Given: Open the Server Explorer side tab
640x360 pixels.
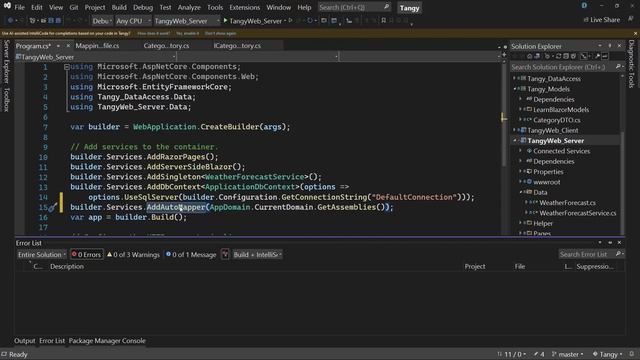Looking at the screenshot, I should click(7, 62).
